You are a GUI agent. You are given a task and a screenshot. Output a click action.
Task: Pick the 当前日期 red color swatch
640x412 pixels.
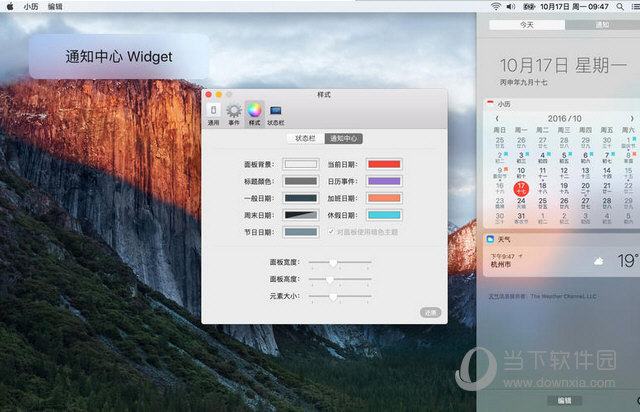tap(384, 164)
